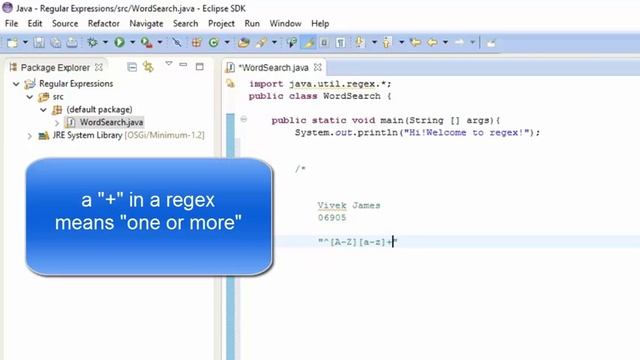Click the Open Type icon

tap(244, 42)
